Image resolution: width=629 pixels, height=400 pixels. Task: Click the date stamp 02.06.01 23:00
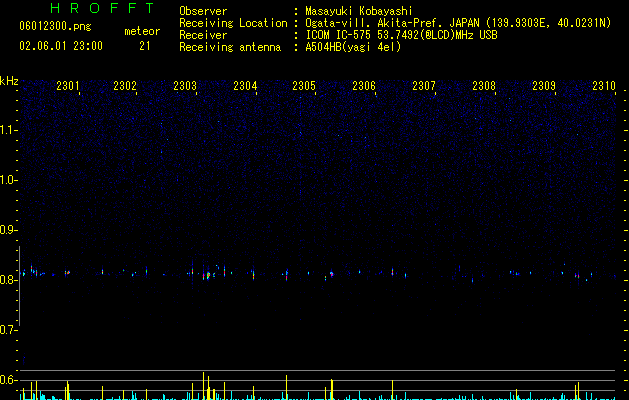click(x=61, y=46)
